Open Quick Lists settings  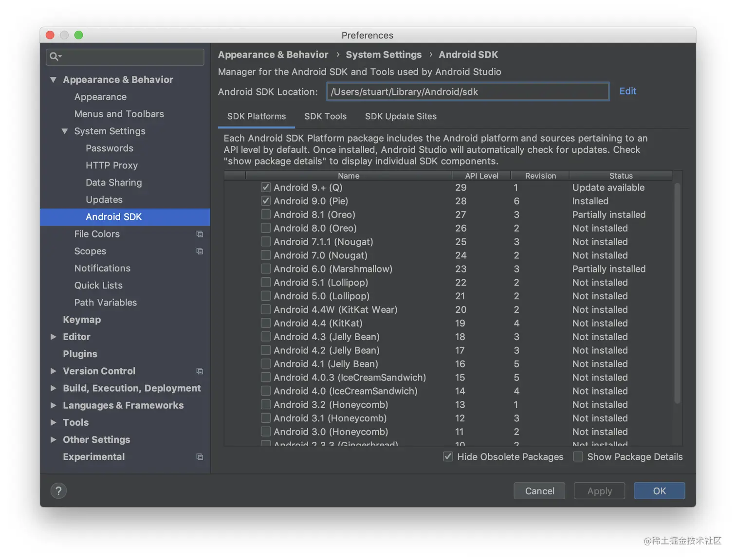pyautogui.click(x=98, y=286)
